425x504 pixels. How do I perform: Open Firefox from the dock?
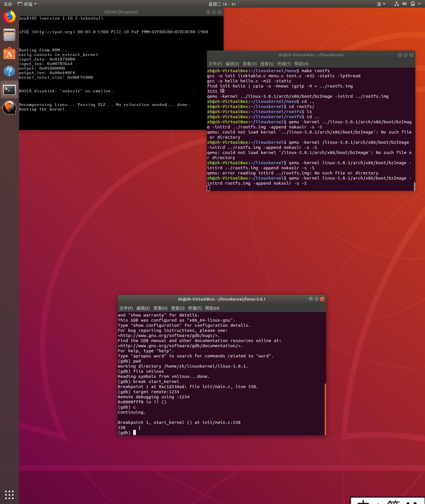(9, 17)
